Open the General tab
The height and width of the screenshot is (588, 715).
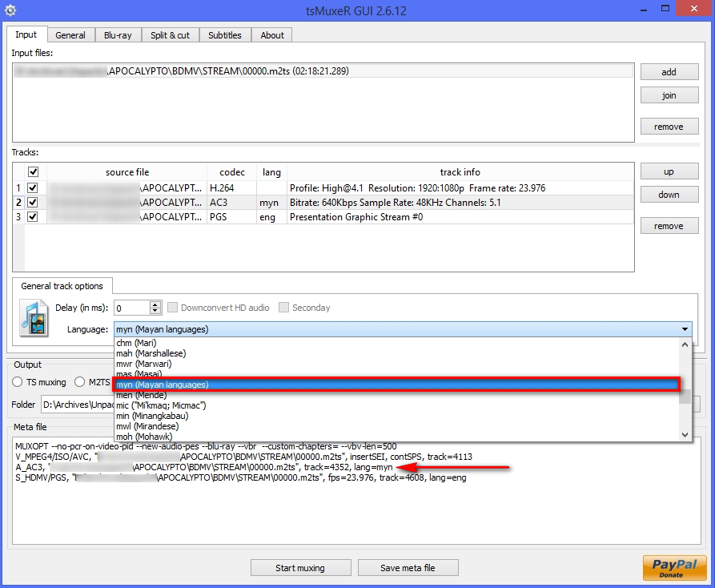click(70, 35)
